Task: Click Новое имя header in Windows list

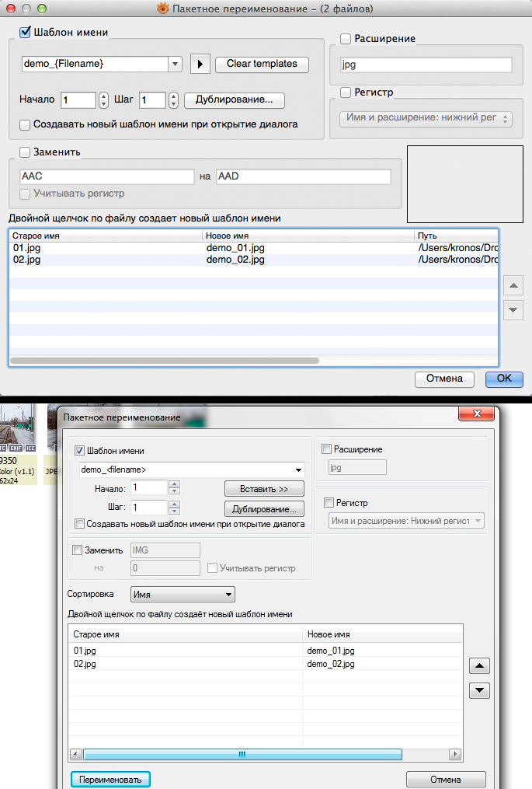Action: 383,634
